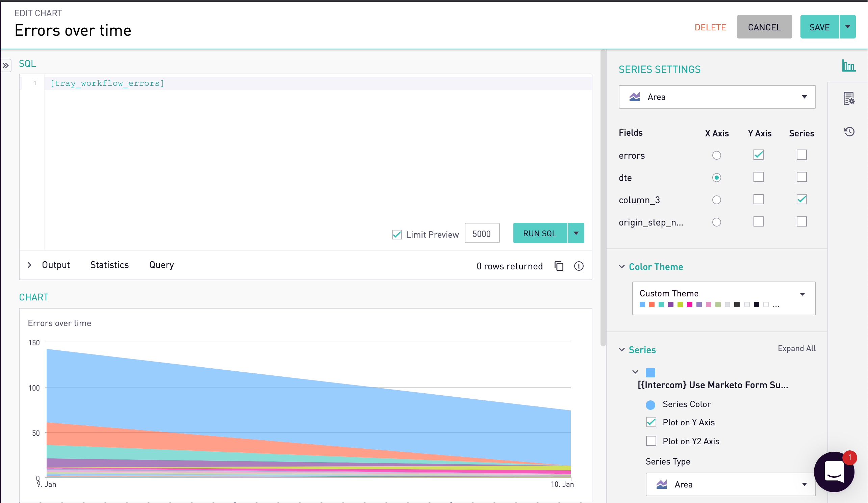Click the chart settings bar-graph icon
Screen dimensions: 868x503
tap(848, 65)
